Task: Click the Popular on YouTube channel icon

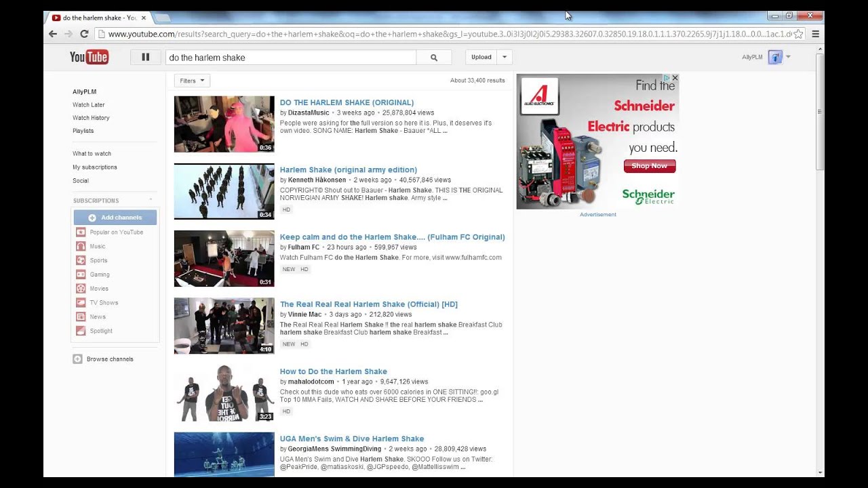Action: (81, 232)
